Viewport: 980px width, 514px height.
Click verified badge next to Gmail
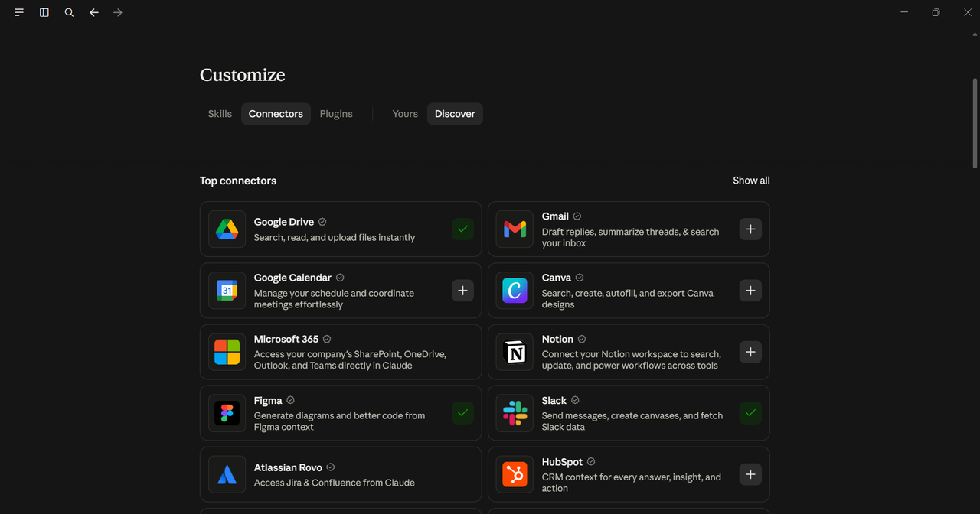577,216
